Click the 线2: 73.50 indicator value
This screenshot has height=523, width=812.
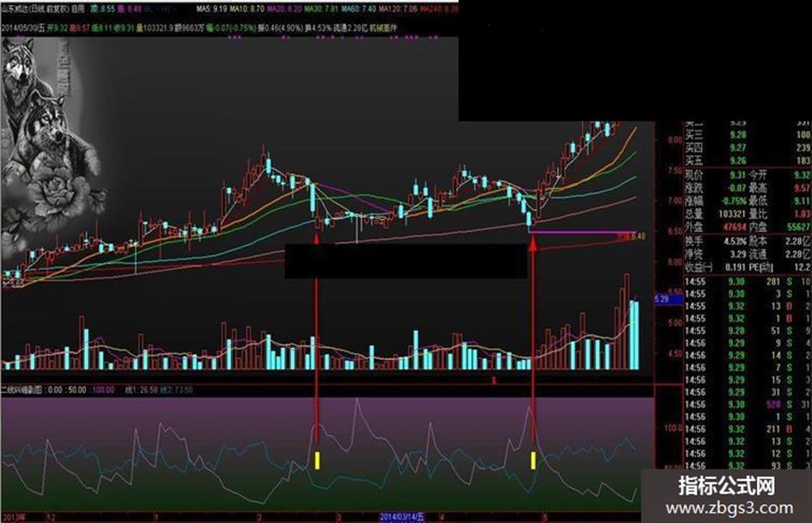coord(177,390)
